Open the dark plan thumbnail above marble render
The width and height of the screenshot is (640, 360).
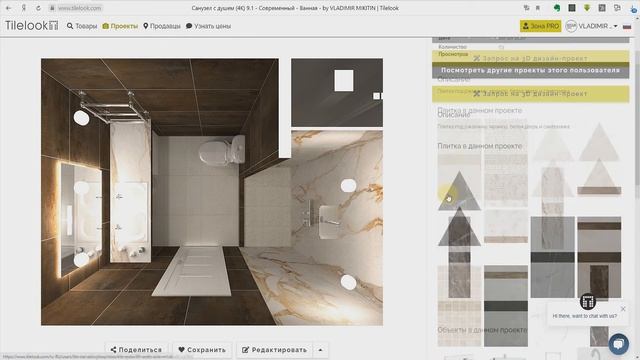pyautogui.click(x=337, y=93)
